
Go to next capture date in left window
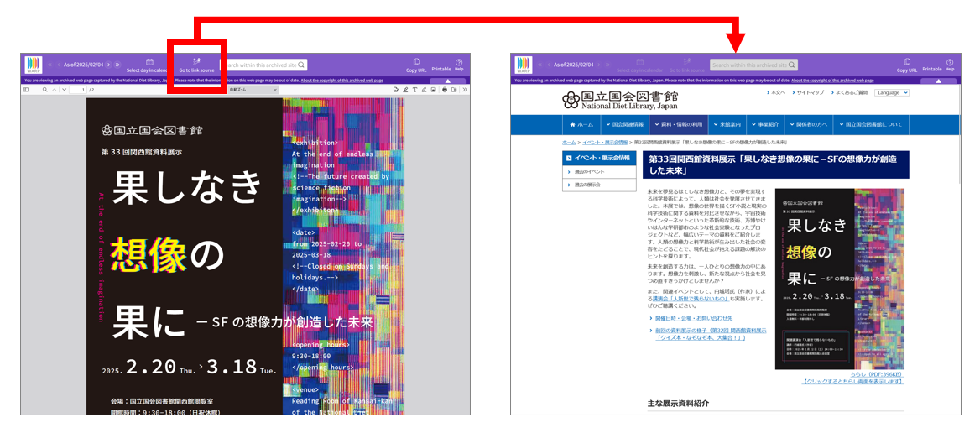pyautogui.click(x=109, y=65)
